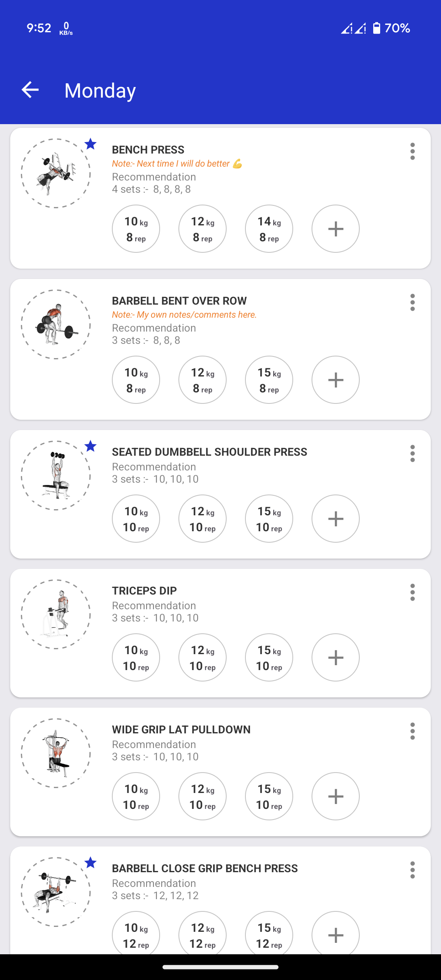Screen dimensions: 441x980
Task: Add a set to Wide Grip Lat Pulldown
Action: click(x=335, y=796)
